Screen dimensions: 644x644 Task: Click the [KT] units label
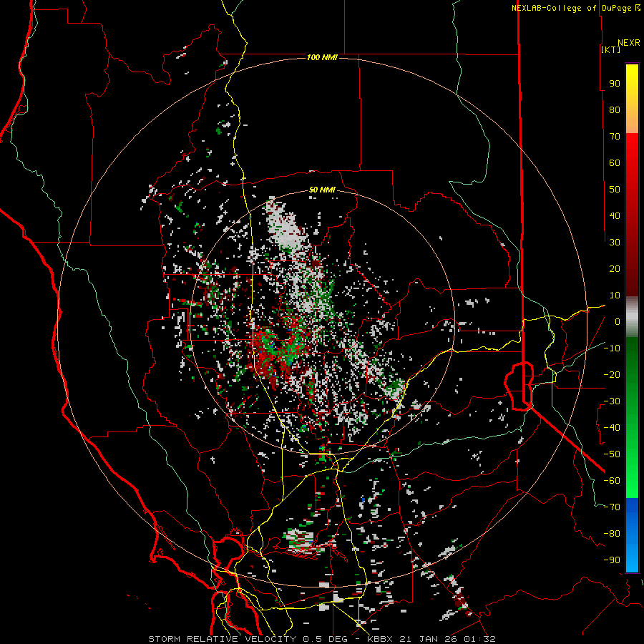[x=611, y=49]
